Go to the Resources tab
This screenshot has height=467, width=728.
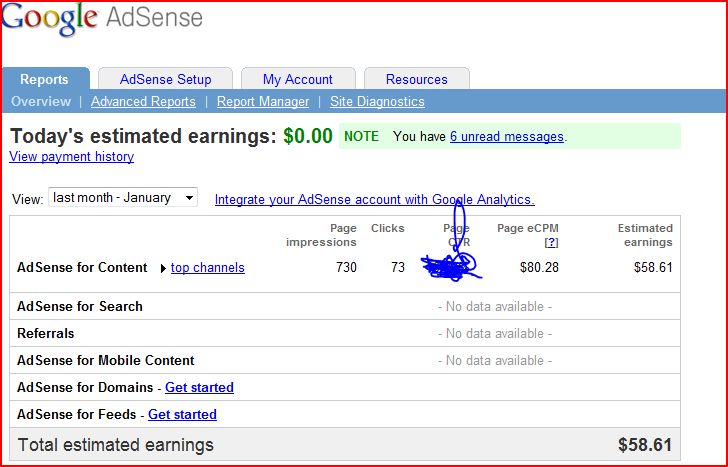[x=416, y=79]
